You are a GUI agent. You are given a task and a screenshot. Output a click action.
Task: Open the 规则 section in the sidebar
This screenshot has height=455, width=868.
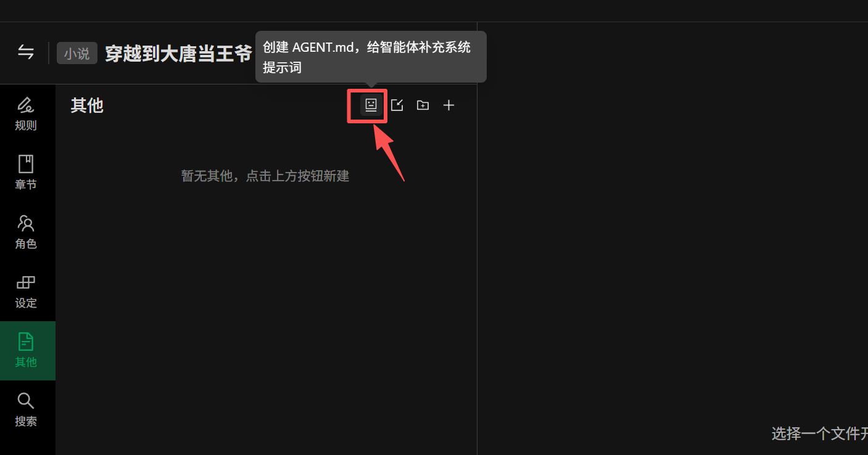click(x=26, y=115)
